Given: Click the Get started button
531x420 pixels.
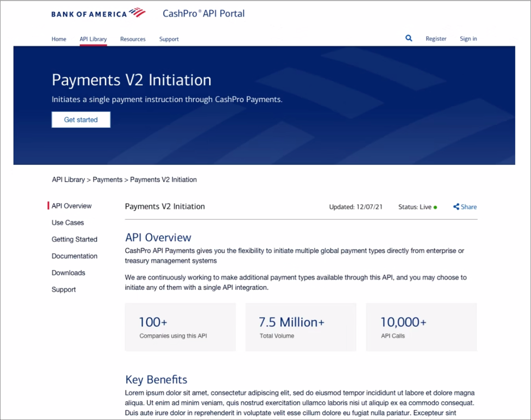Looking at the screenshot, I should [x=81, y=120].
